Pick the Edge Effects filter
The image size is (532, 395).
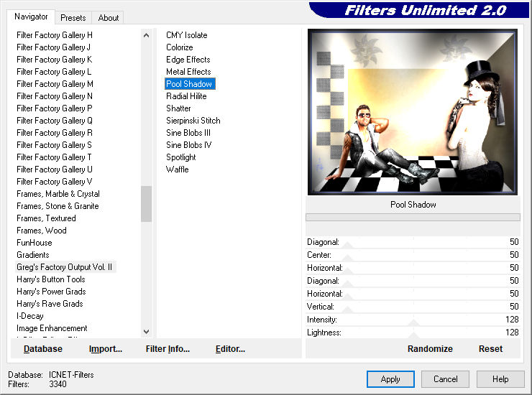188,60
